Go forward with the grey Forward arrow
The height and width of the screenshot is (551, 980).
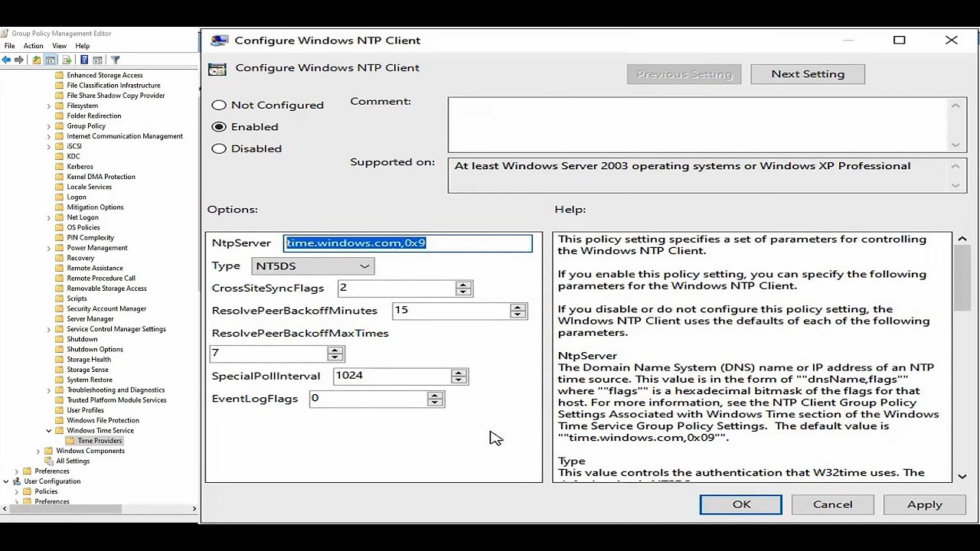click(19, 60)
